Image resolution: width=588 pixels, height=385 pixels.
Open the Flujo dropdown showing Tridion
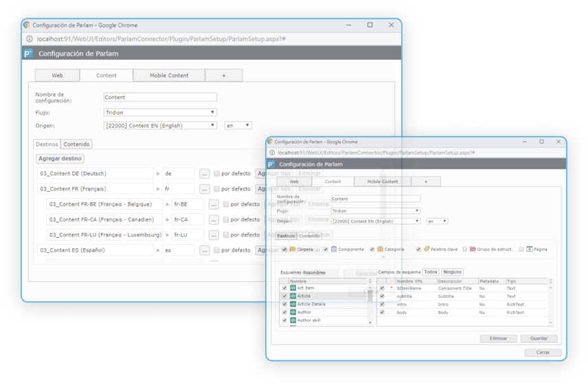160,112
